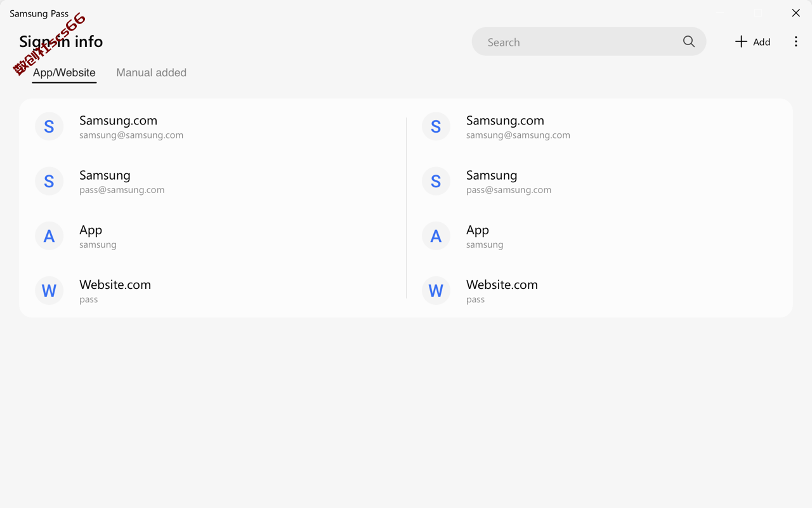Open the Samsung title in left column

point(105,175)
